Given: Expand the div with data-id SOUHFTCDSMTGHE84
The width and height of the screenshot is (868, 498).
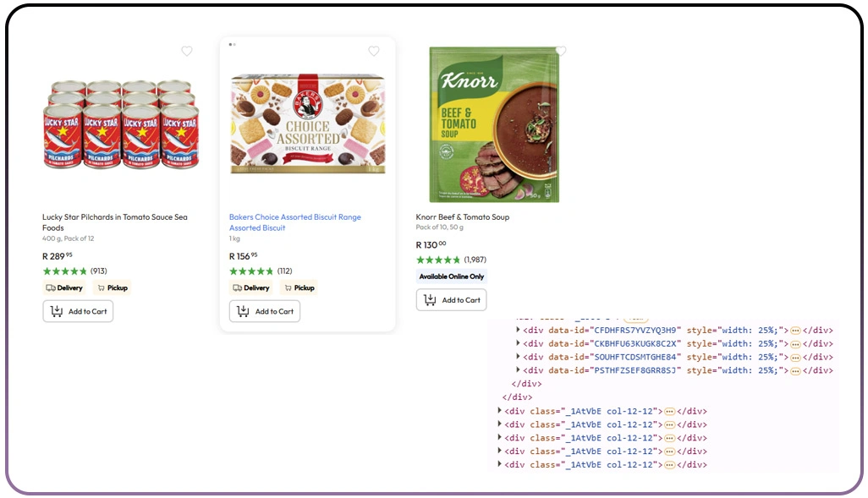Looking at the screenshot, I should (x=519, y=357).
